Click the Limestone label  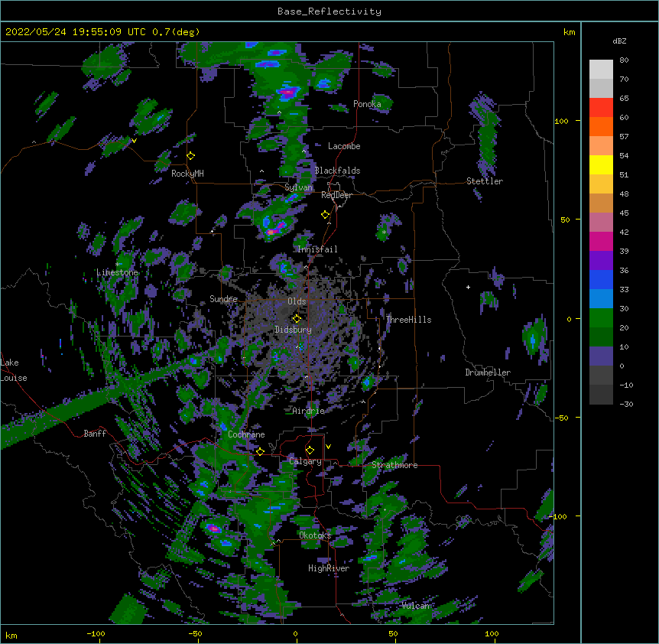pyautogui.click(x=117, y=272)
